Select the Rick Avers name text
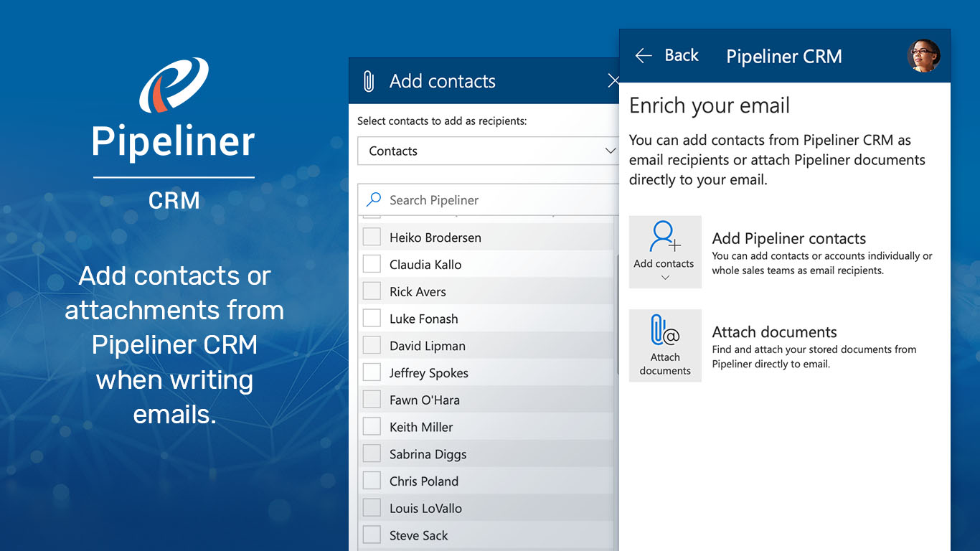980x551 pixels. 418,292
